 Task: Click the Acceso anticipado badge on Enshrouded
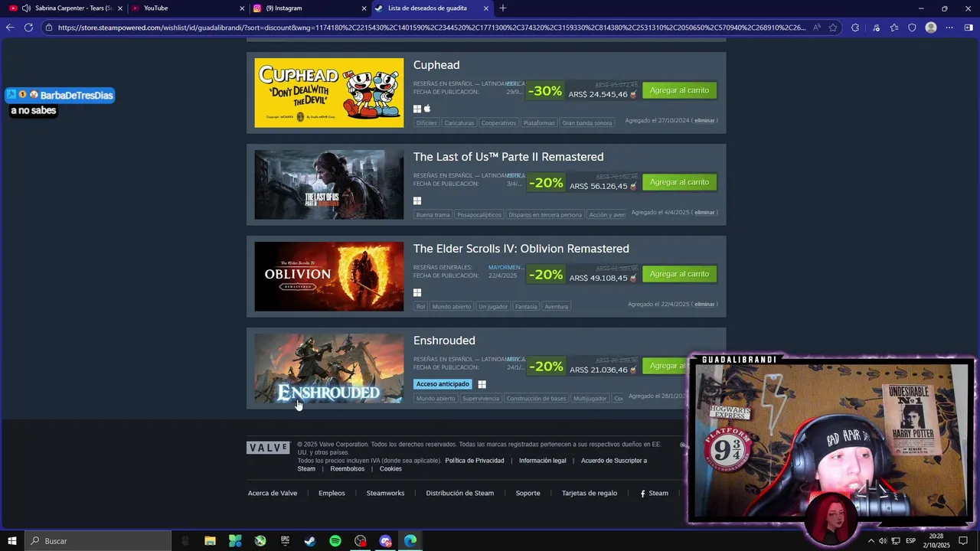click(x=443, y=384)
